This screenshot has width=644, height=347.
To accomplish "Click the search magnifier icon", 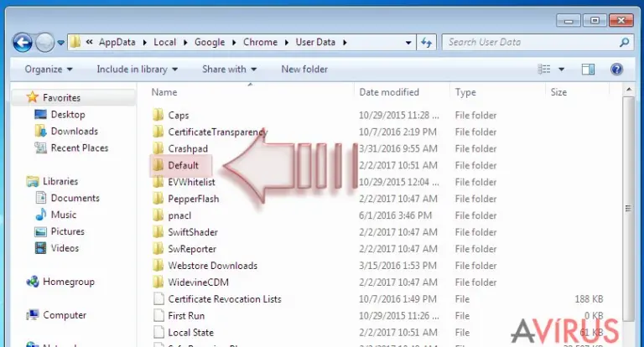I will click(x=624, y=42).
